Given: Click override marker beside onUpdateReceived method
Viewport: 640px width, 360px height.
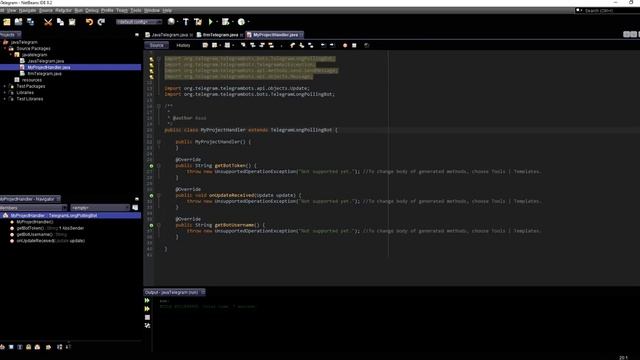Looking at the screenshot, I should pos(151,196).
